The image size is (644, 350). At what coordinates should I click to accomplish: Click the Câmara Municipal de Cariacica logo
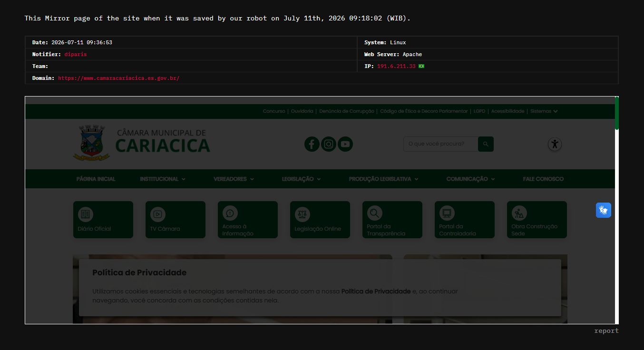tap(141, 143)
